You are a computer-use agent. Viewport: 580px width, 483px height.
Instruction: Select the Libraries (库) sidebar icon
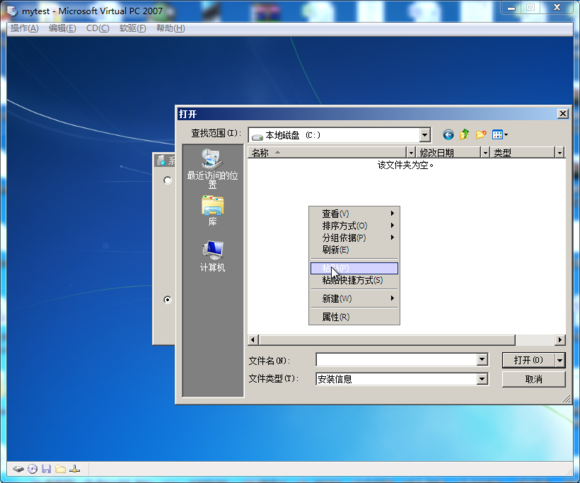[212, 210]
